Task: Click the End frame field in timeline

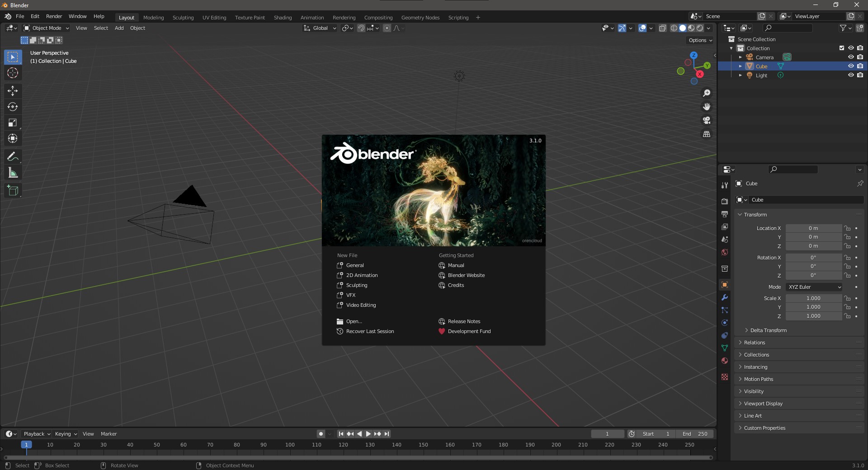Action: (x=695, y=434)
